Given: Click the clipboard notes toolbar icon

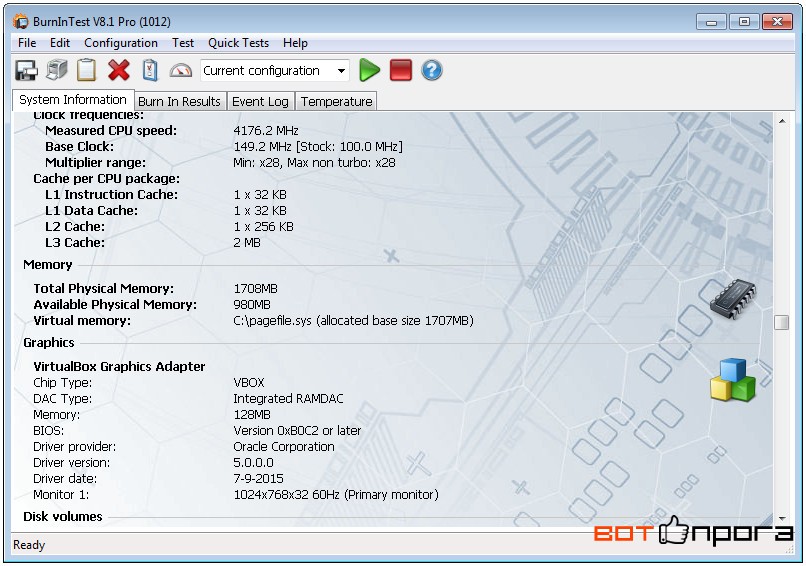Looking at the screenshot, I should click(x=86, y=70).
